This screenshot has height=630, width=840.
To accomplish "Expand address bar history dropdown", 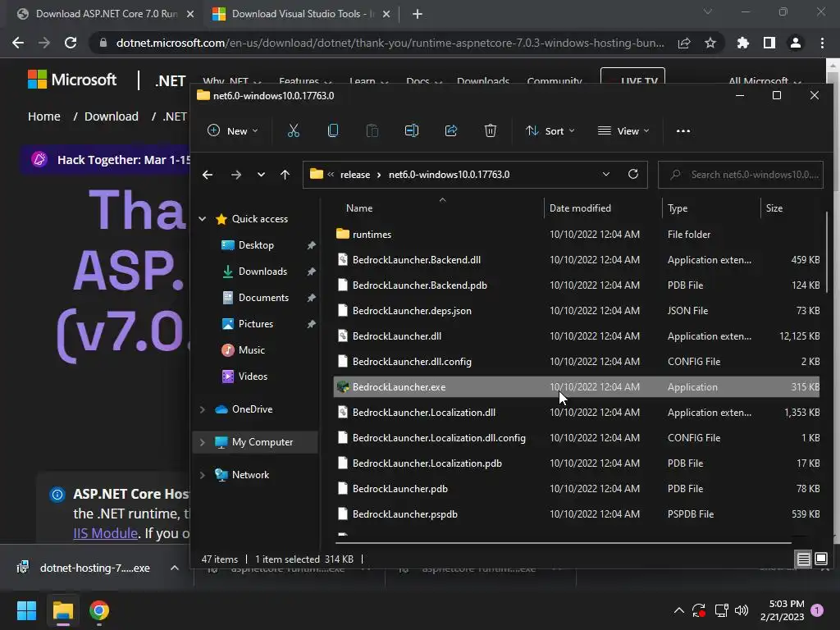I will [x=606, y=175].
